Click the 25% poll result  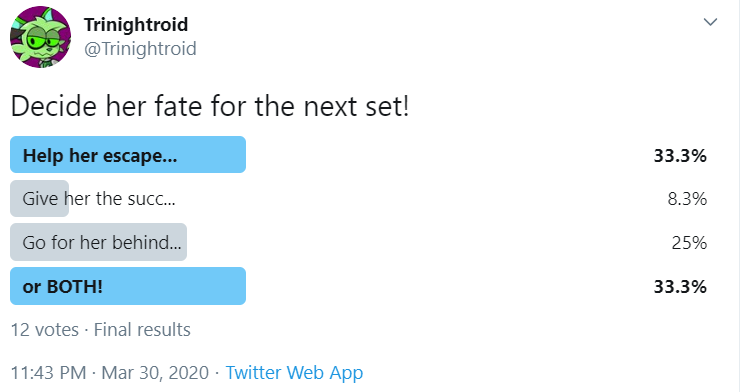[689, 243]
